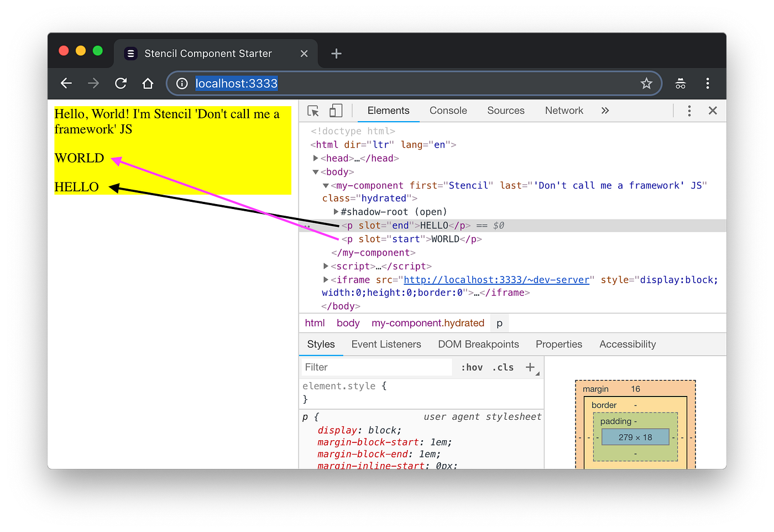Screen dimensions: 774x532
Task: Select the html dir="ltr" node
Action: [383, 145]
